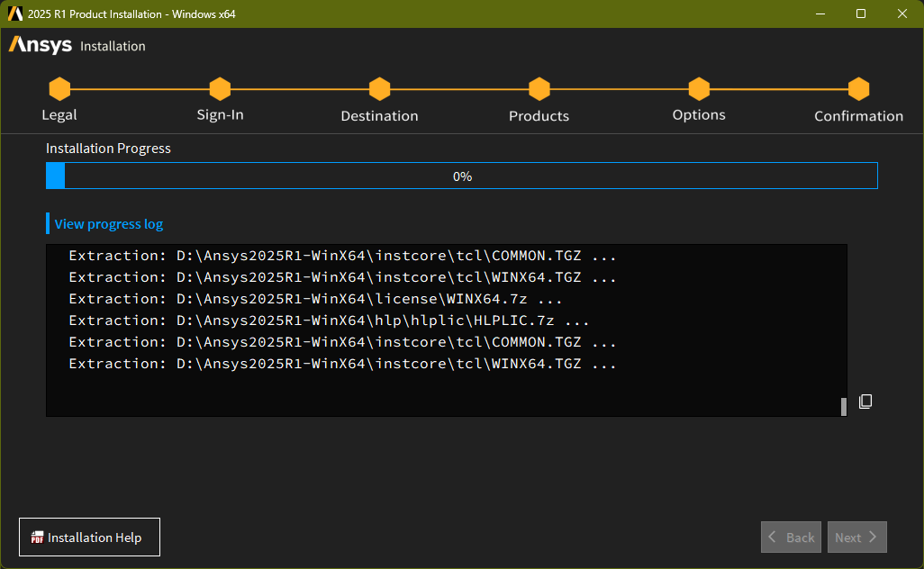924x569 pixels.
Task: Minimize the installer window
Action: pyautogui.click(x=820, y=14)
